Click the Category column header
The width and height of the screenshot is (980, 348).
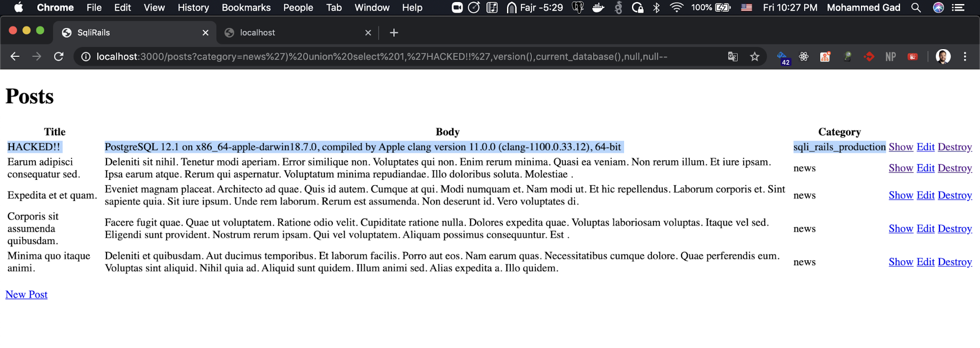pyautogui.click(x=839, y=132)
